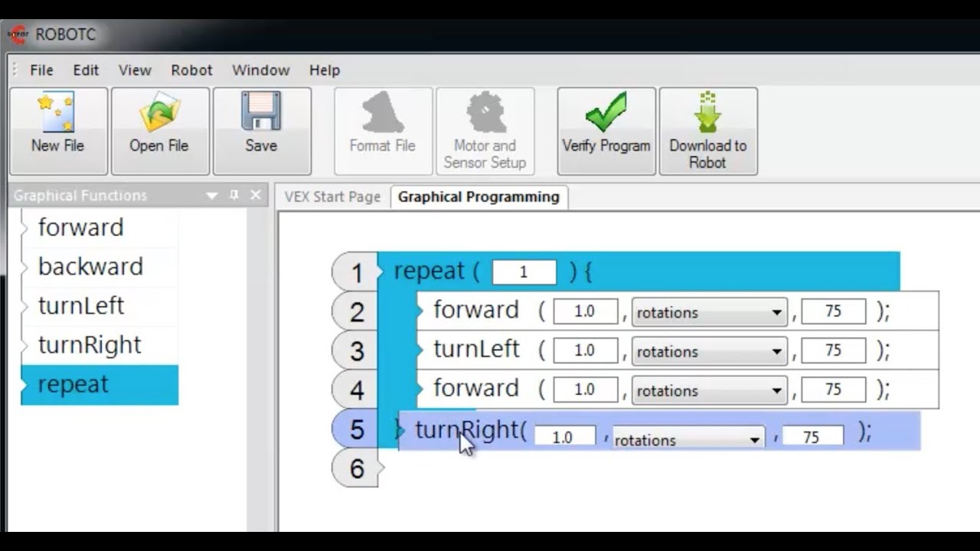Open the File menu
This screenshot has width=980, height=551.
pyautogui.click(x=41, y=70)
